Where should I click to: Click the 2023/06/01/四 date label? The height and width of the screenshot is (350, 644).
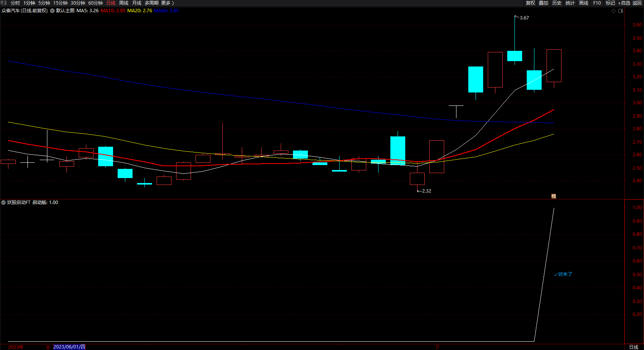click(x=70, y=347)
